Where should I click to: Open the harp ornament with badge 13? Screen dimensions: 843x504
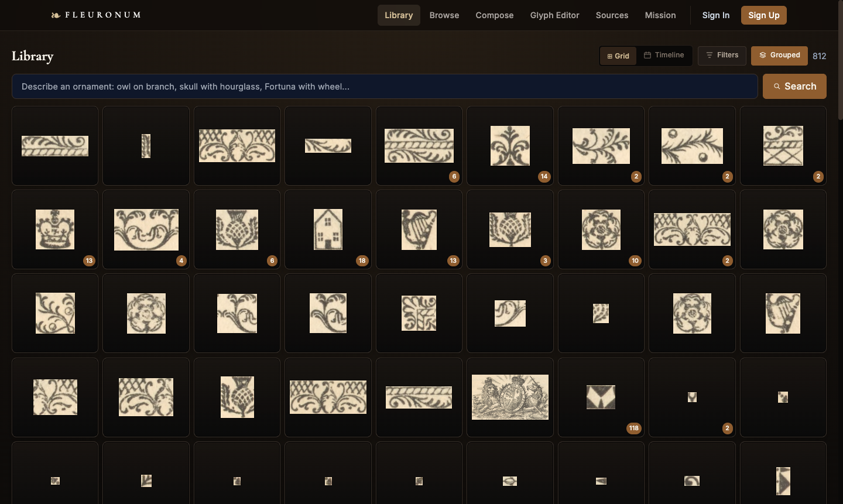coord(419,229)
